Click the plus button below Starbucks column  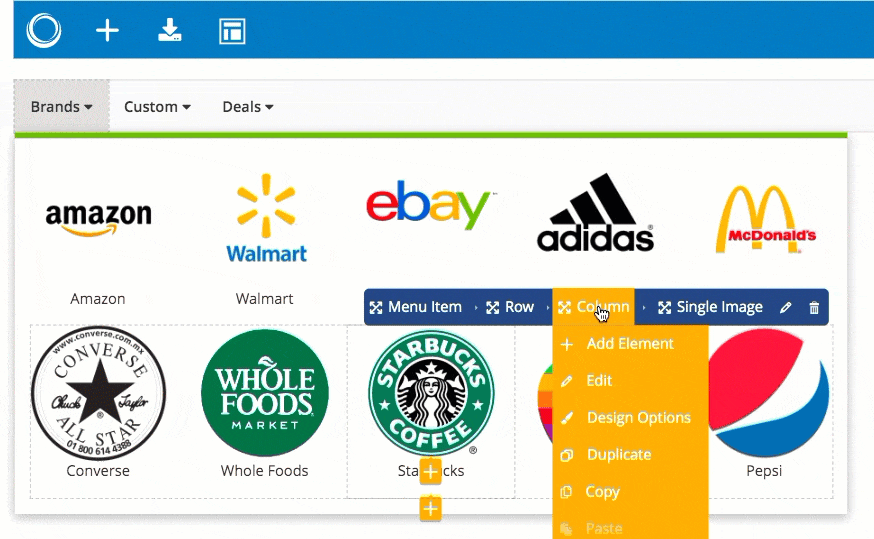[430, 508]
